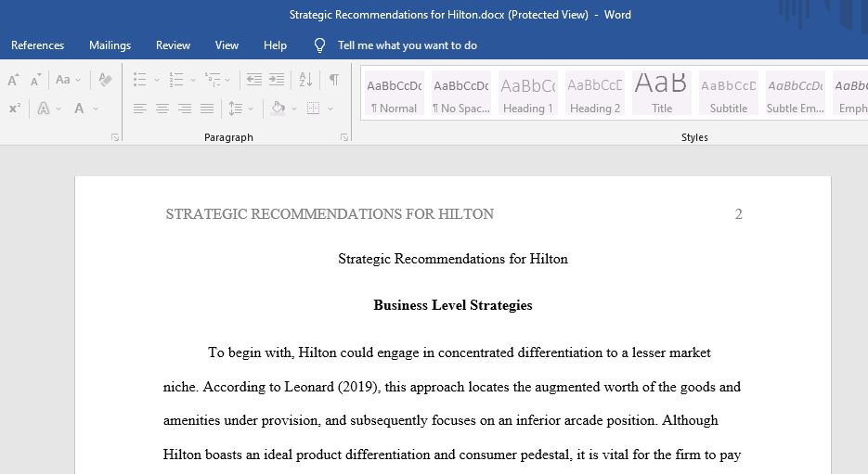Screen dimensions: 868x474
Task: Open the Mailings tab
Action: (x=110, y=45)
